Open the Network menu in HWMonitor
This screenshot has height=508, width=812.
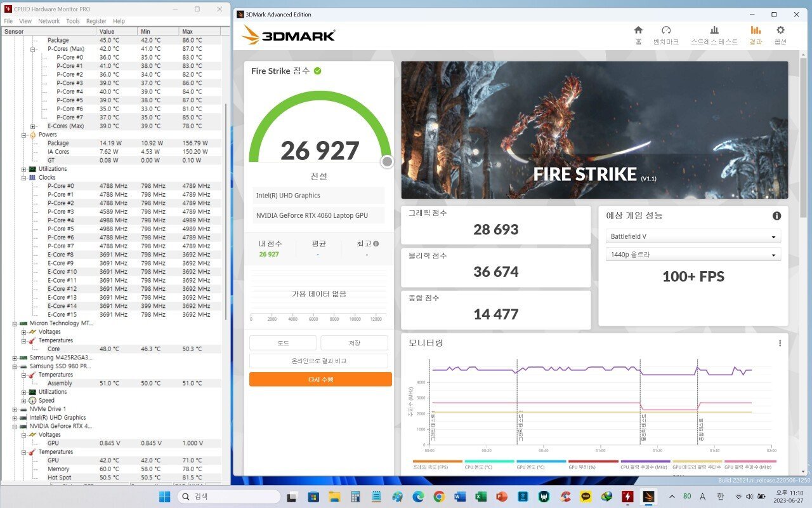pos(49,21)
